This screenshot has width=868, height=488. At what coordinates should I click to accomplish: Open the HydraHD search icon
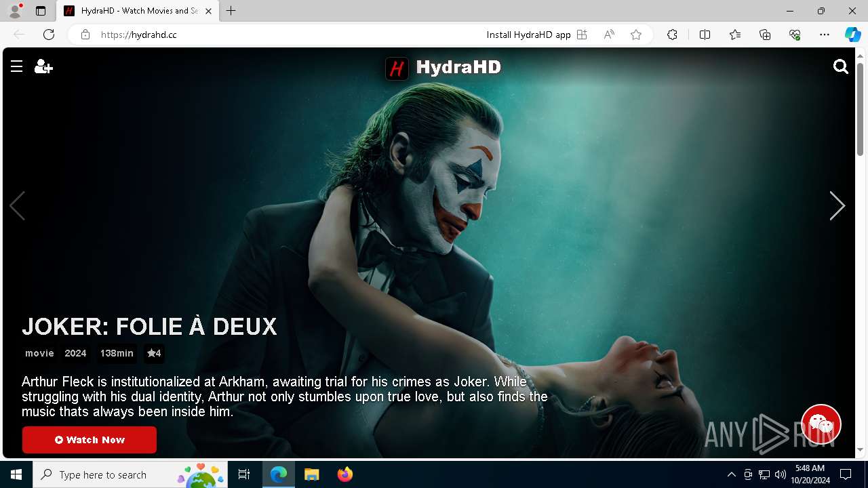point(841,66)
